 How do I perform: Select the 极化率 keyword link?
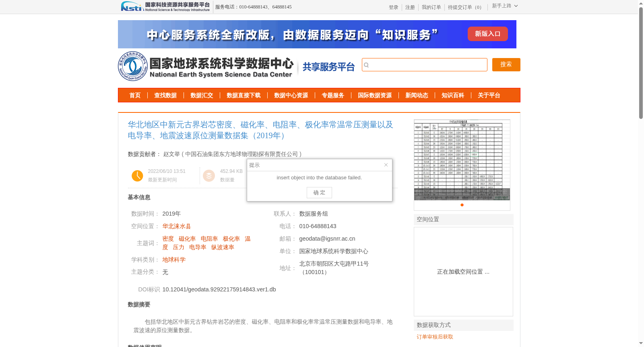(x=231, y=239)
